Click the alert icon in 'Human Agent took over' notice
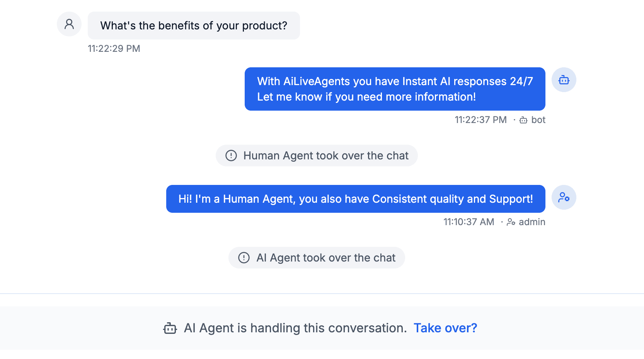This screenshot has width=644, height=359. tap(231, 156)
